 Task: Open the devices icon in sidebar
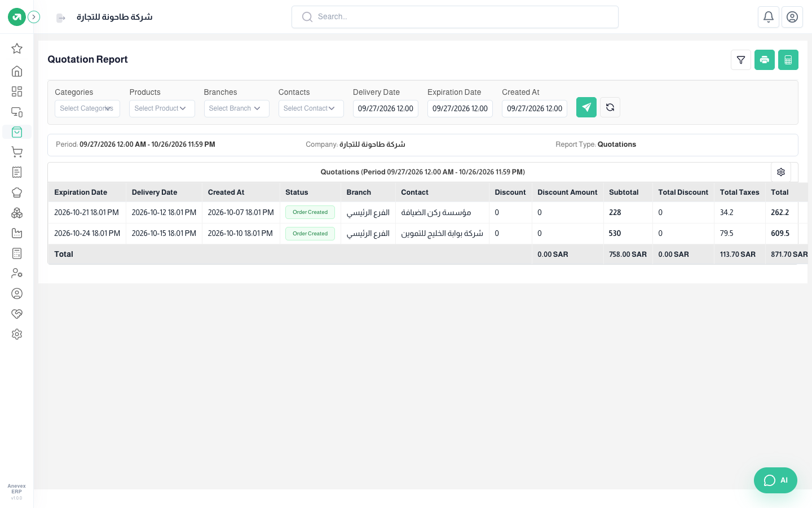[17, 112]
